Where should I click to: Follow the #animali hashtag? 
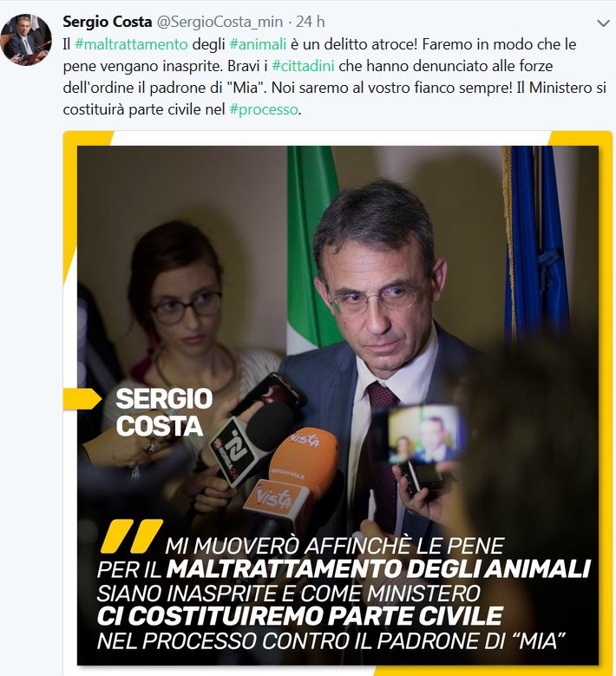coord(258,44)
